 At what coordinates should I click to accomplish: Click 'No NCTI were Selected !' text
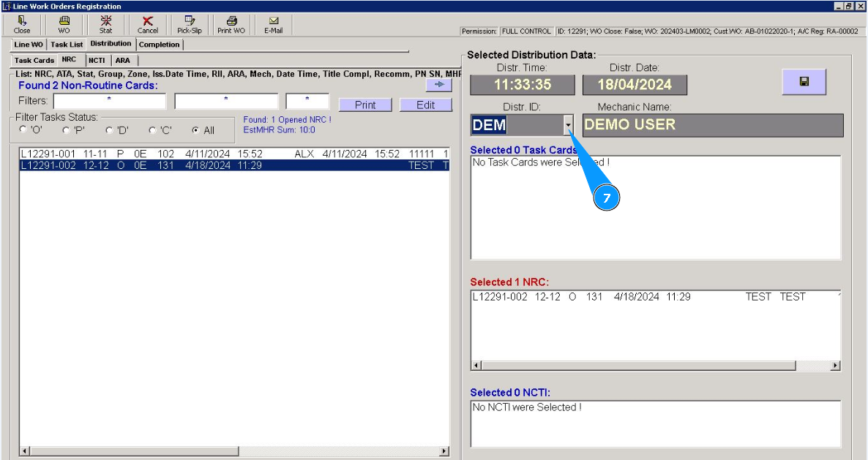point(527,407)
